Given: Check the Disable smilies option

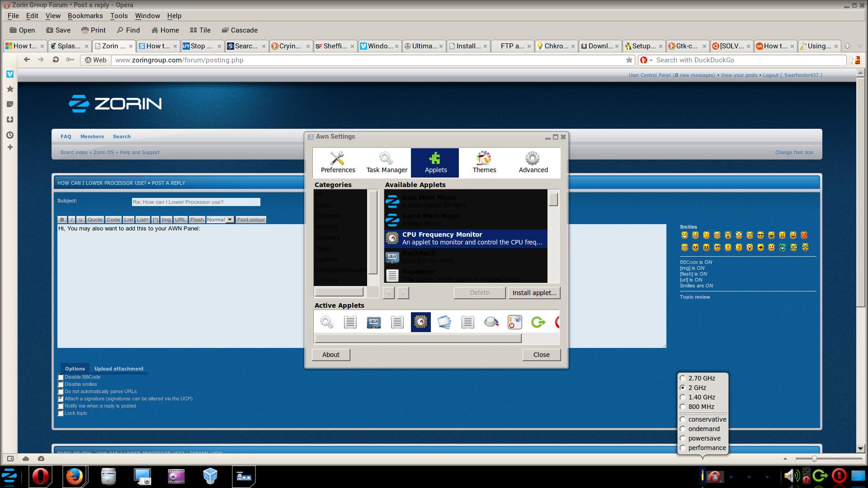Looking at the screenshot, I should [61, 385].
